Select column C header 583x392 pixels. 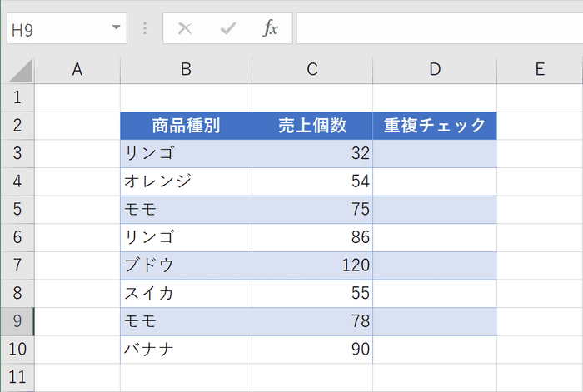pos(312,69)
